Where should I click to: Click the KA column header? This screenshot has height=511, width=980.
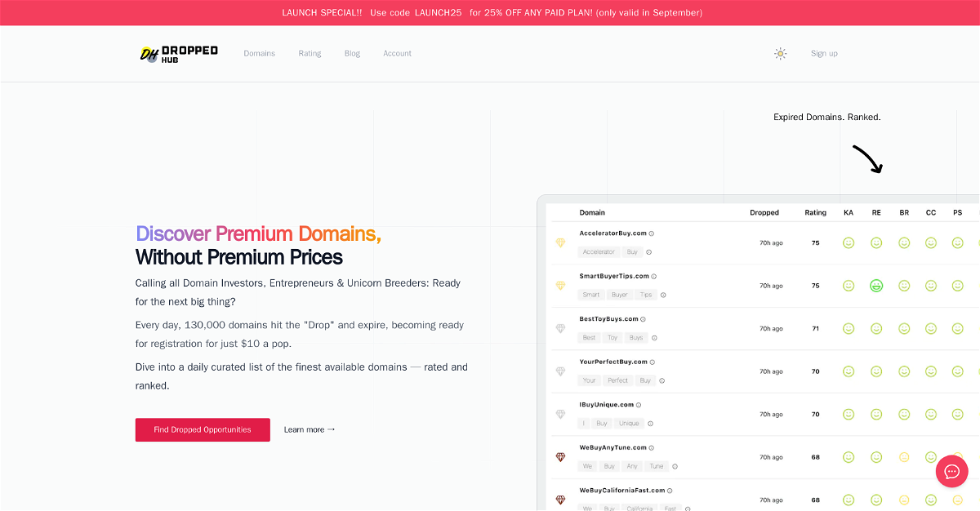pyautogui.click(x=849, y=213)
